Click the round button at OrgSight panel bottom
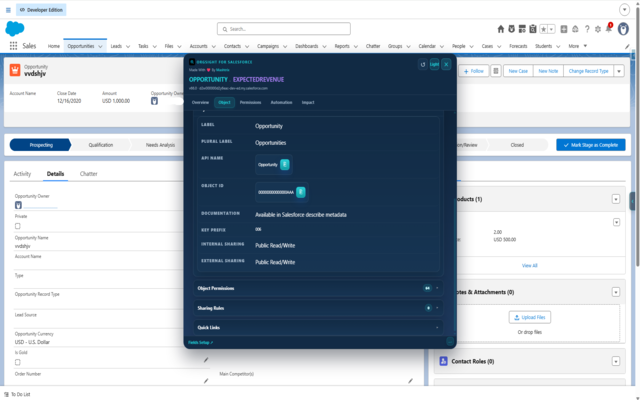Viewport: 640px width, 400px height. [450, 342]
